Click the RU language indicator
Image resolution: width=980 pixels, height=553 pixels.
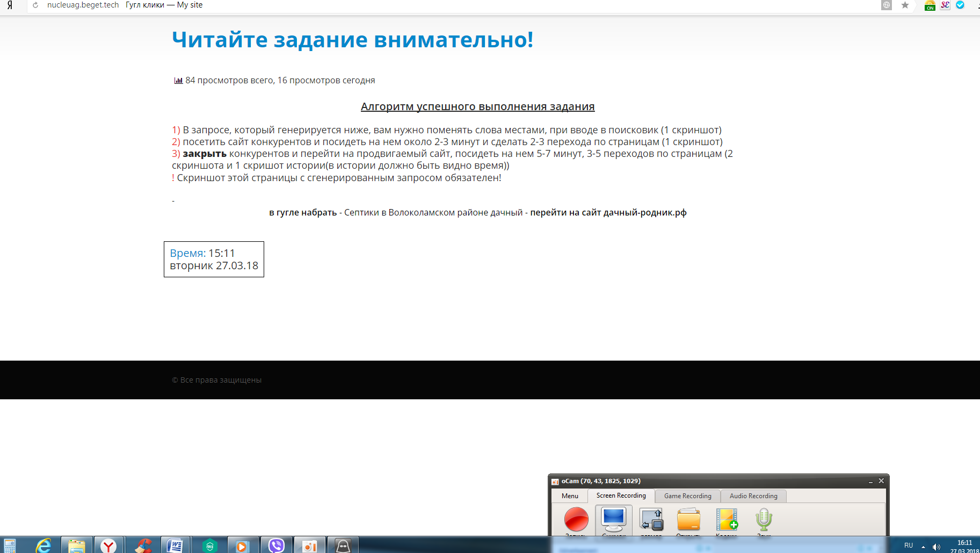(908, 545)
